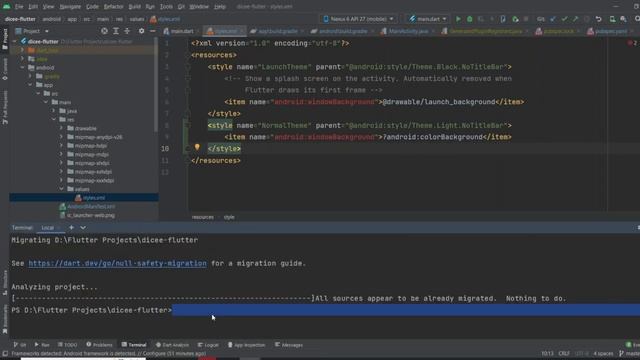
Task: Open the Project tool window side tab
Action: pos(5,40)
